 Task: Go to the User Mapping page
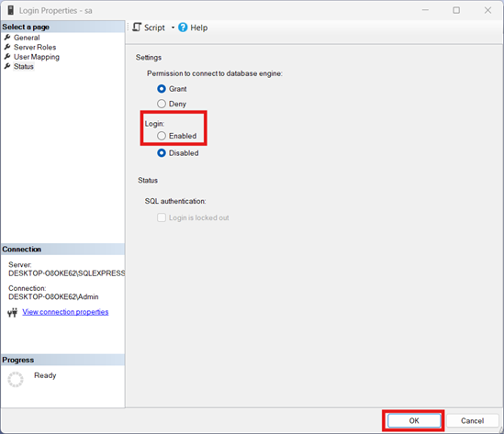coord(37,57)
